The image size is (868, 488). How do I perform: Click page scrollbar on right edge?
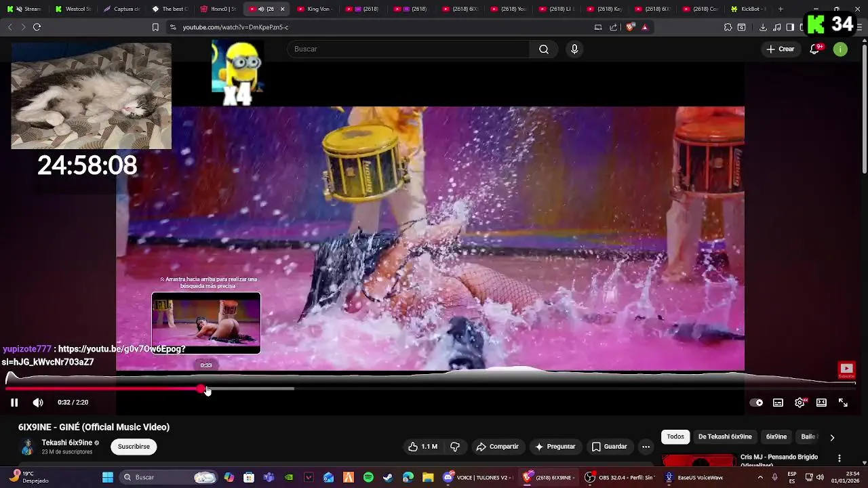point(864,108)
